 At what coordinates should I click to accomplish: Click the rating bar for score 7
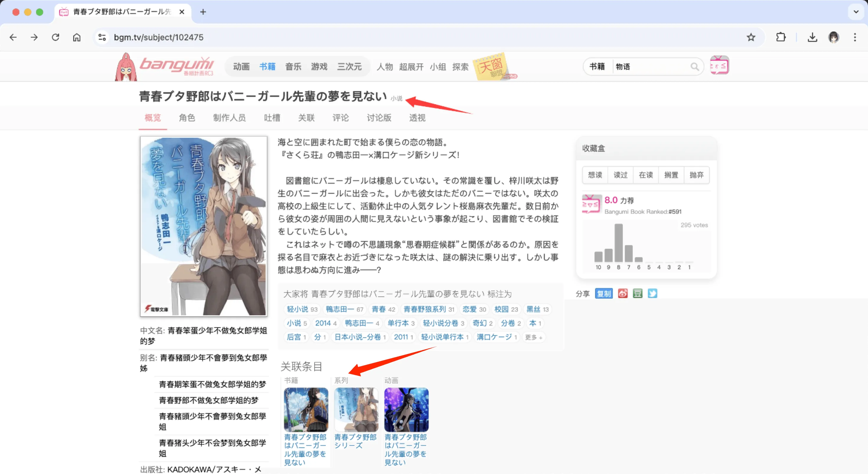point(629,254)
